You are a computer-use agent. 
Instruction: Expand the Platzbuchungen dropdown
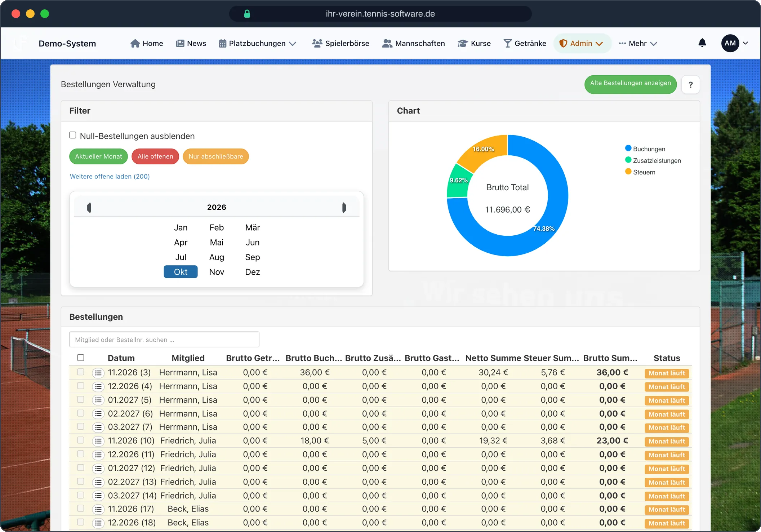(x=258, y=43)
